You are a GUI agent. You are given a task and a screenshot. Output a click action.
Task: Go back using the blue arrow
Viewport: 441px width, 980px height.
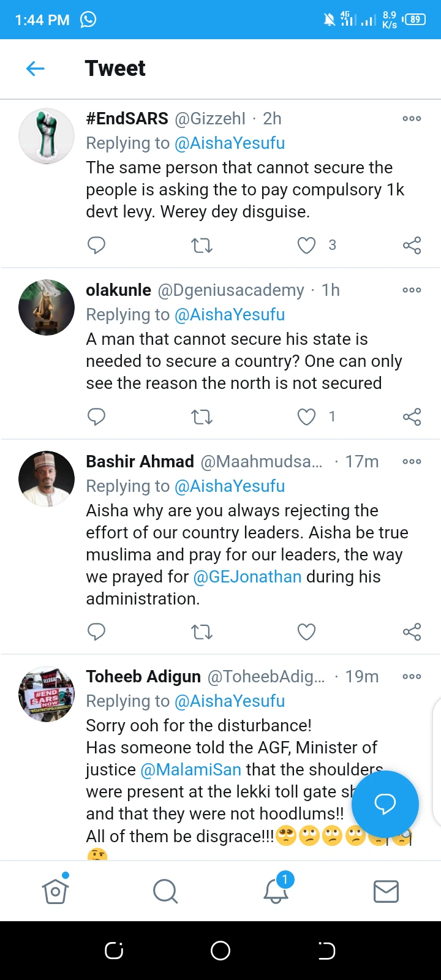point(36,69)
